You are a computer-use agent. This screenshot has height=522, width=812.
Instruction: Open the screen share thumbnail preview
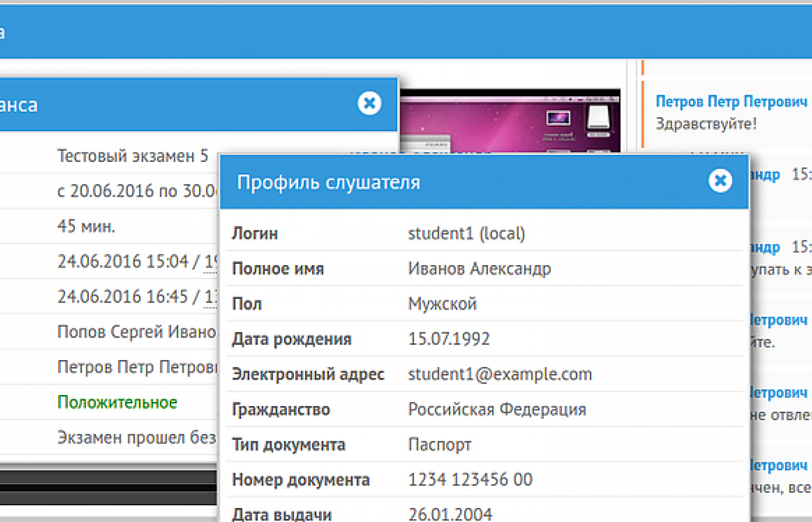click(510, 121)
